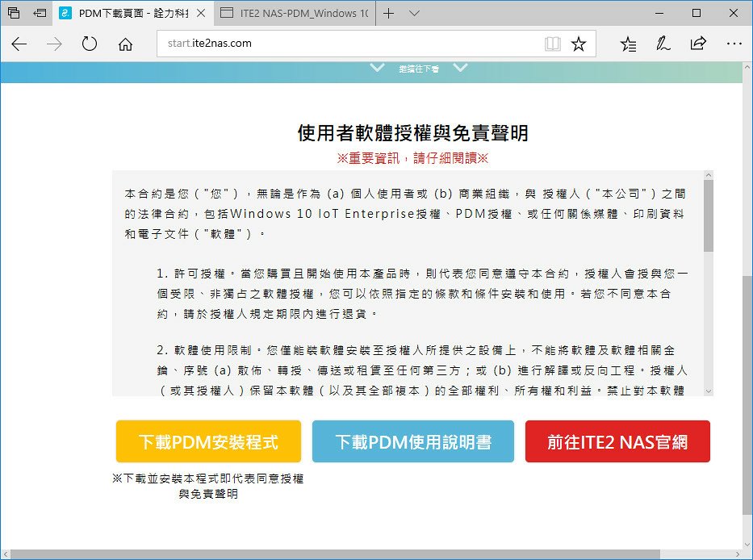This screenshot has width=753, height=560.
Task: Click horizontal scrollbar left arrow
Action: (6, 554)
